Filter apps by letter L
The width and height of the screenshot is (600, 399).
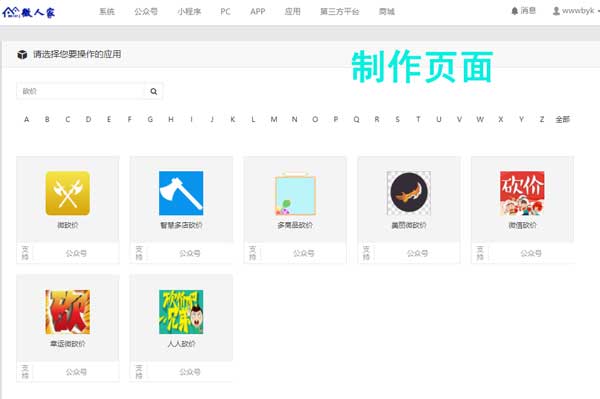point(253,119)
